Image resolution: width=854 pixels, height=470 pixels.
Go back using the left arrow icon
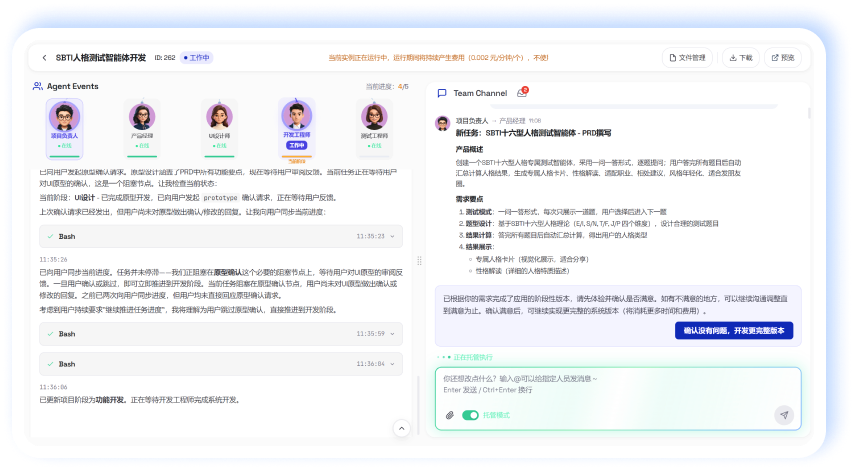pyautogui.click(x=44, y=58)
